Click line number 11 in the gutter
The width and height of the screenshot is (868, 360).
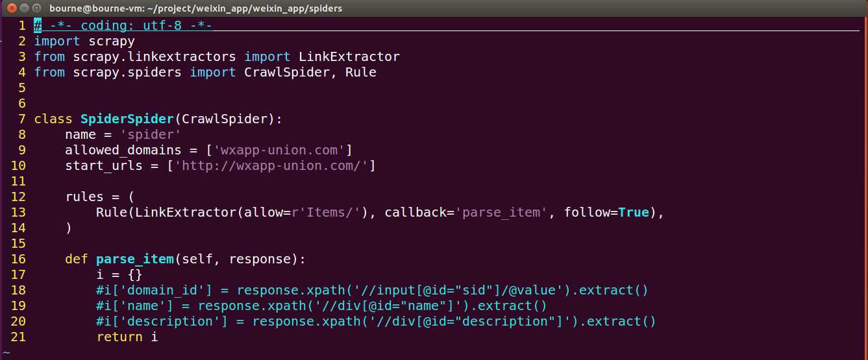tap(18, 181)
